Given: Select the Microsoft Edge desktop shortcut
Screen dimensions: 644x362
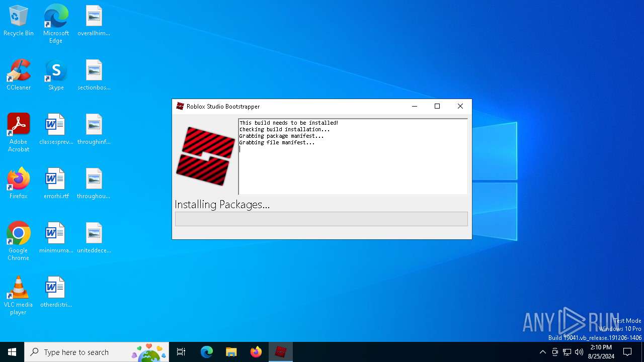Looking at the screenshot, I should [56, 24].
